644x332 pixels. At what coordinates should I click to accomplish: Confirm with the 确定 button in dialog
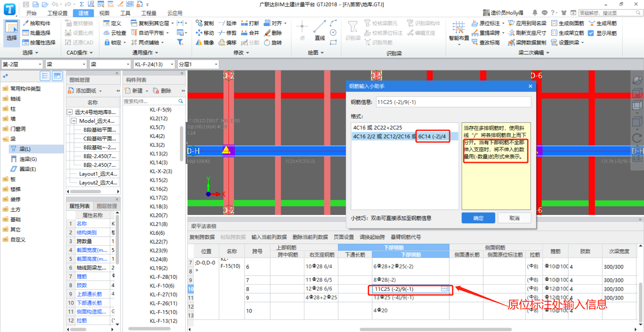pyautogui.click(x=478, y=218)
